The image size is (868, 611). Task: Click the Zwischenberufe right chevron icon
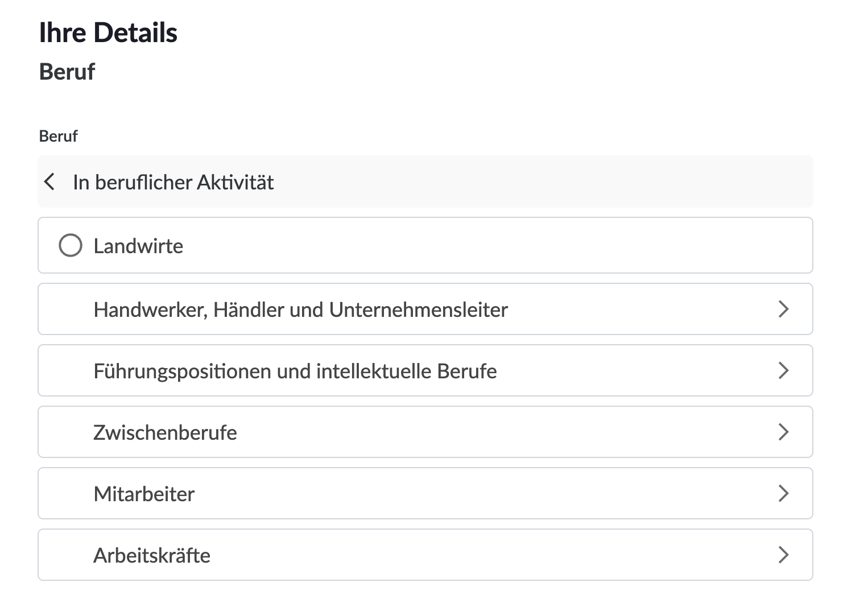pos(783,432)
